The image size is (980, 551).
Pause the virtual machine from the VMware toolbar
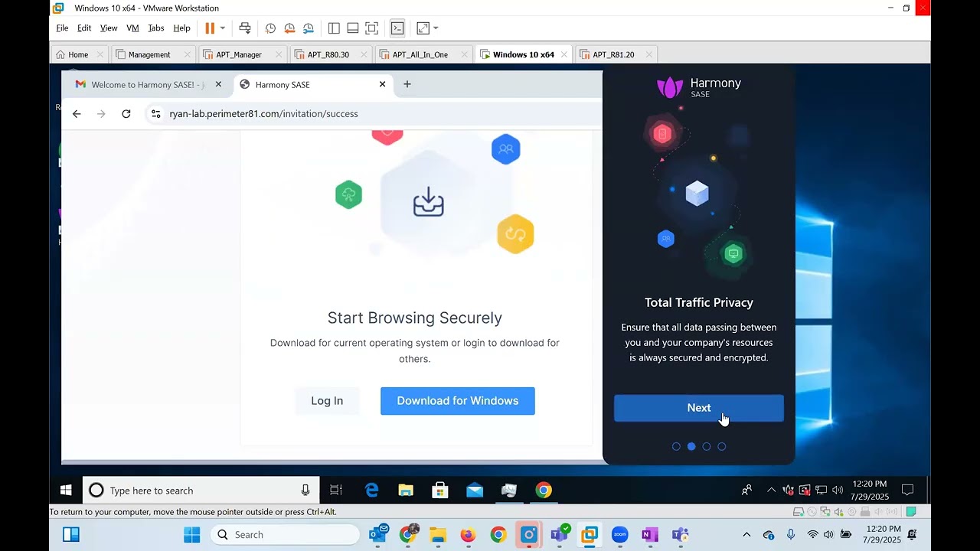tap(210, 28)
